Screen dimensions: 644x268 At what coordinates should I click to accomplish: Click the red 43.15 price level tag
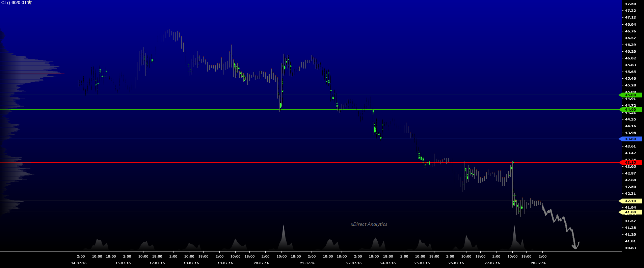(x=630, y=163)
